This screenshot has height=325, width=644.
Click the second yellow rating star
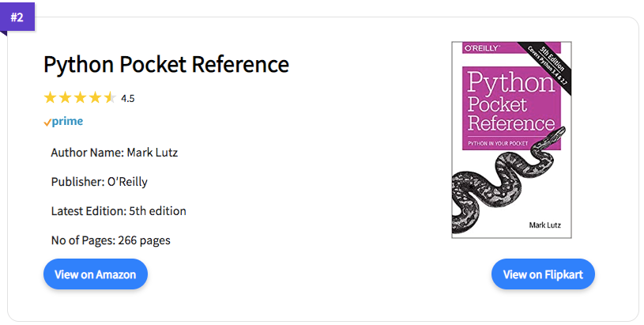pyautogui.click(x=65, y=98)
